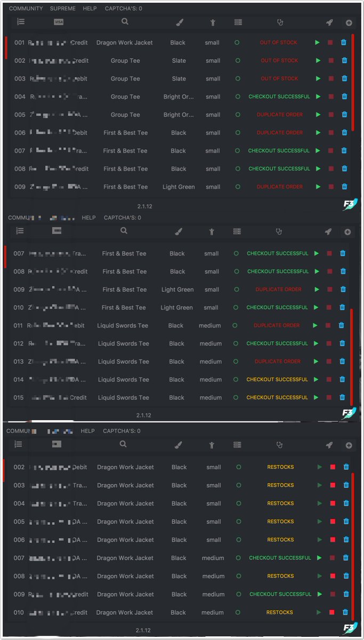Start task 006 First & Best Tee
The height and width of the screenshot is (640, 364).
pyautogui.click(x=318, y=133)
